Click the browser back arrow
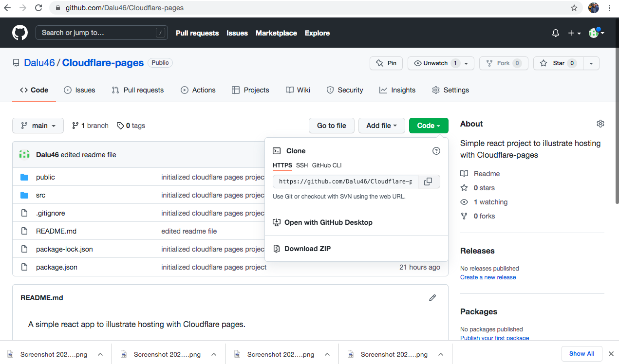This screenshot has height=364, width=619. tap(7, 8)
